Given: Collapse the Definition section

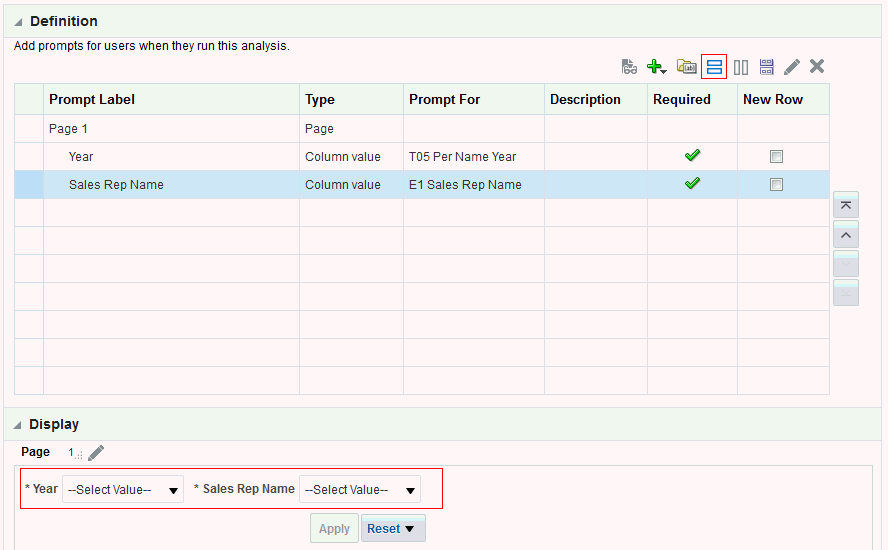Looking at the screenshot, I should pyautogui.click(x=19, y=22).
